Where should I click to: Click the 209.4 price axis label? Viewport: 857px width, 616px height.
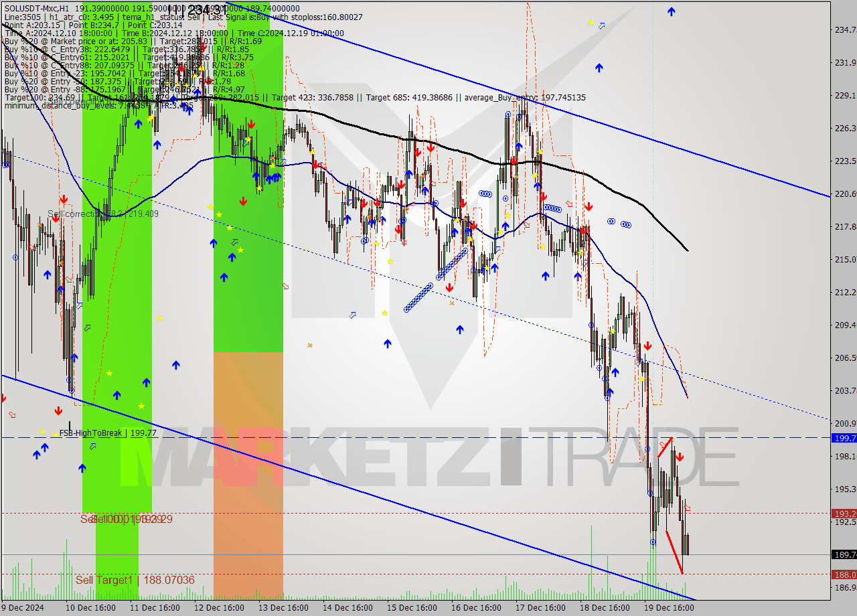click(845, 325)
